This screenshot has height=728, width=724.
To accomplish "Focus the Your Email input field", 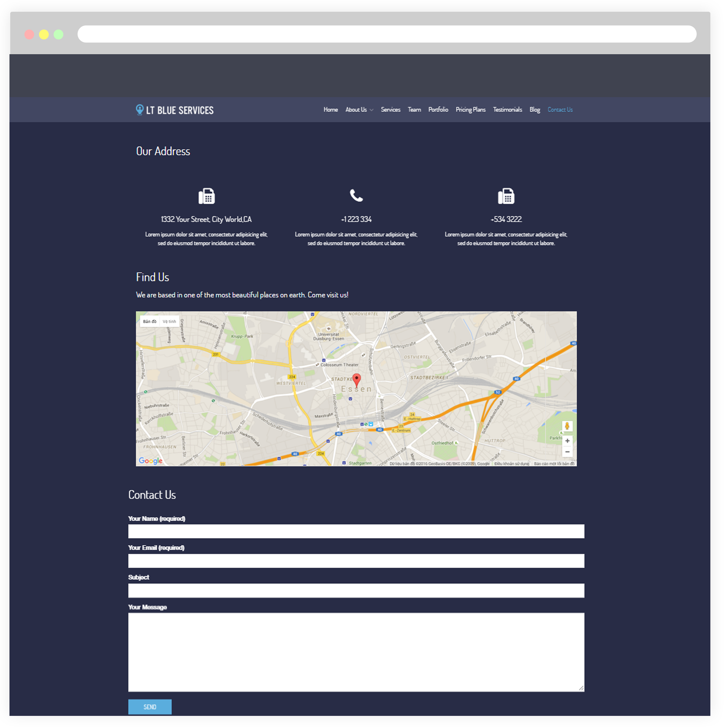I will (356, 561).
